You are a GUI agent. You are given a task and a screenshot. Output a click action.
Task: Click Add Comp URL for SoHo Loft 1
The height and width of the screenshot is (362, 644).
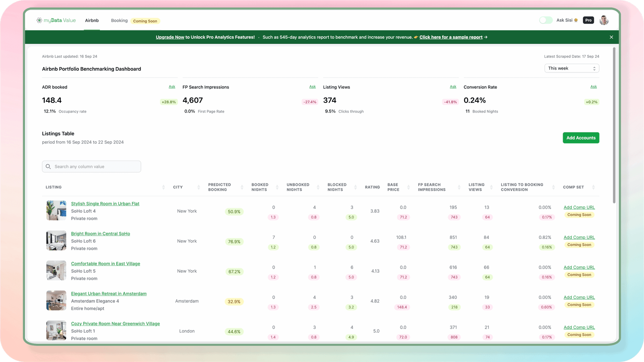[579, 327]
